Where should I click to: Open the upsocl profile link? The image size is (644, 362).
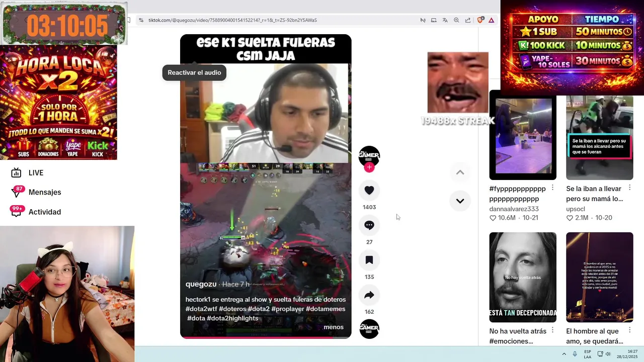pyautogui.click(x=576, y=209)
